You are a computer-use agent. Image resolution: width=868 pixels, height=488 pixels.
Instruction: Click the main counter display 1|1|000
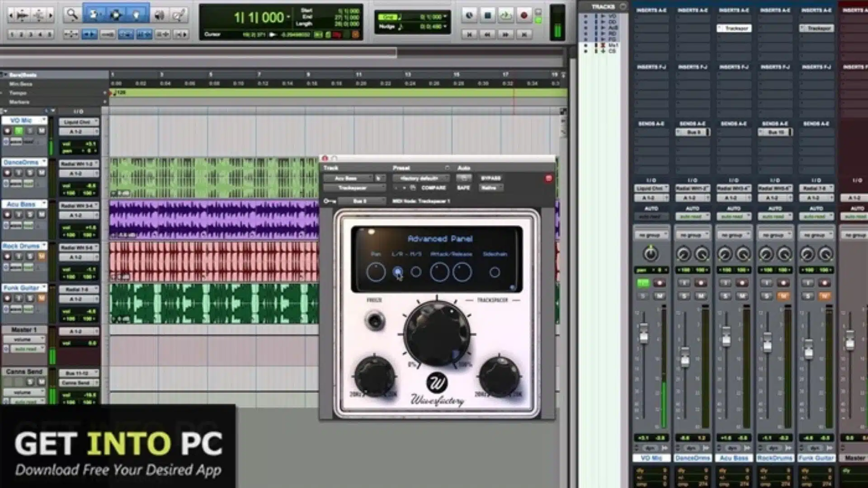click(259, 18)
